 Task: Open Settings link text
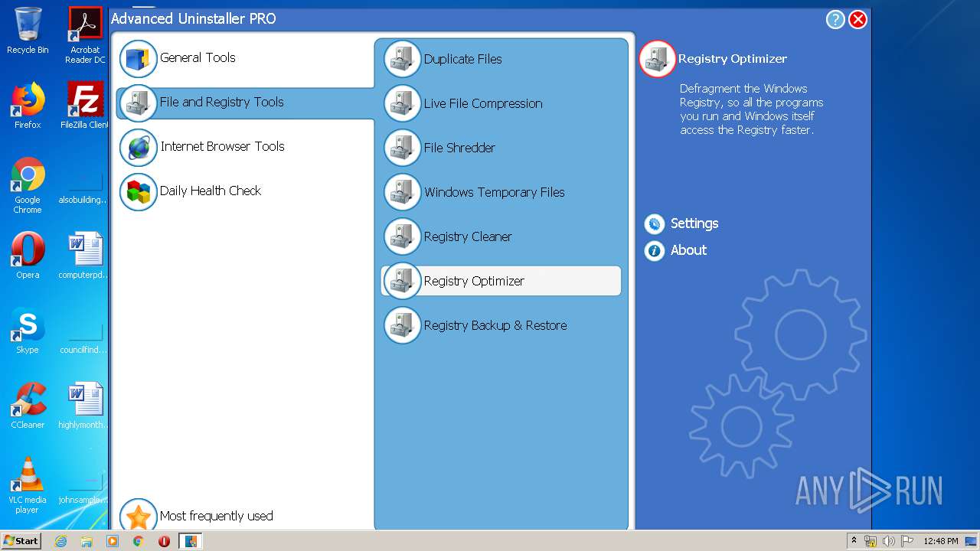point(694,223)
